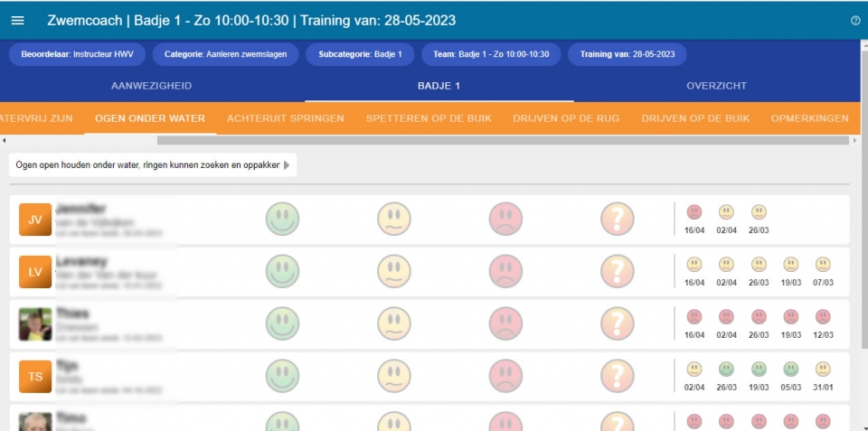Screen dimensions: 868x431
Task: Switch to the Aanwezigheid tab
Action: (151, 86)
